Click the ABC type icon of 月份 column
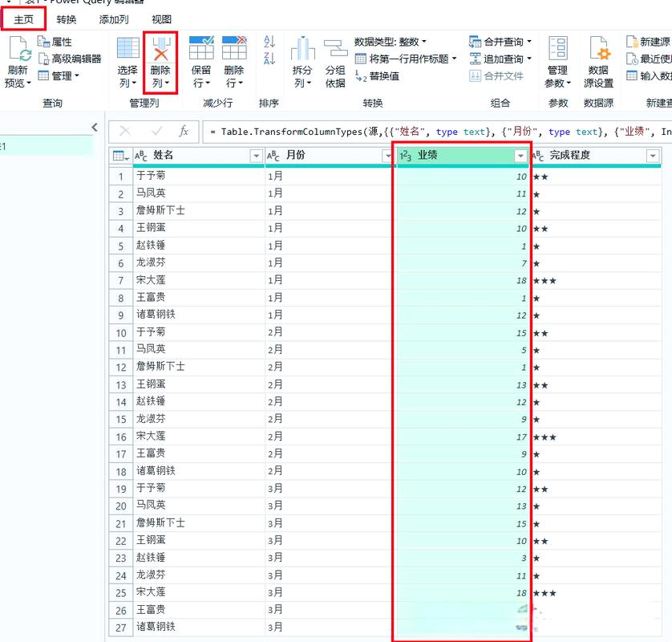672x642 pixels. (x=273, y=156)
